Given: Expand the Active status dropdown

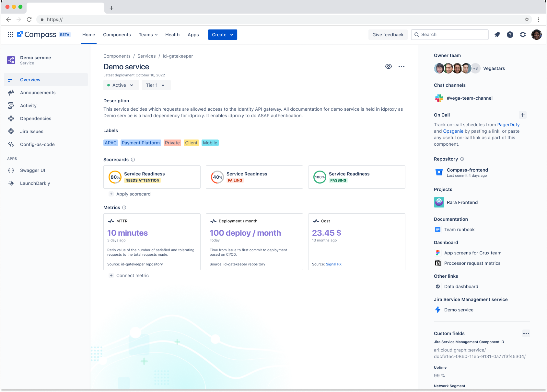Looking at the screenshot, I should pyautogui.click(x=121, y=85).
